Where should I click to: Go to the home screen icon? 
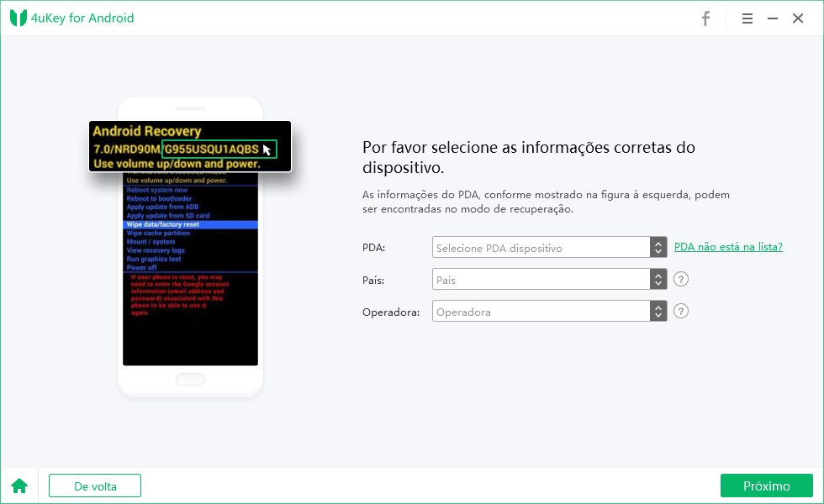(x=19, y=486)
